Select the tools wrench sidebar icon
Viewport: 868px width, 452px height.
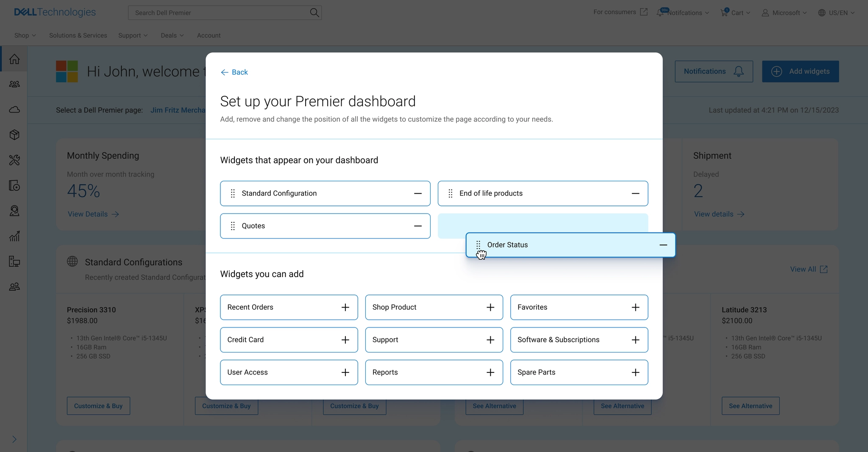[x=14, y=160]
